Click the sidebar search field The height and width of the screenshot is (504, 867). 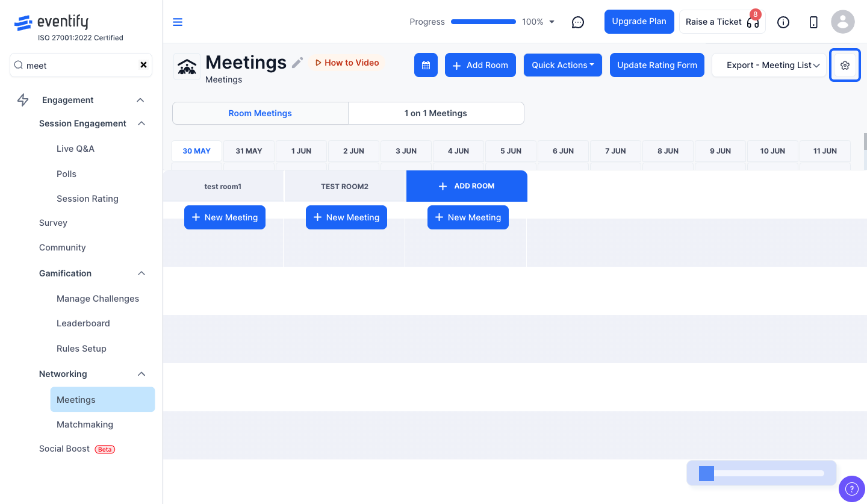pyautogui.click(x=81, y=65)
